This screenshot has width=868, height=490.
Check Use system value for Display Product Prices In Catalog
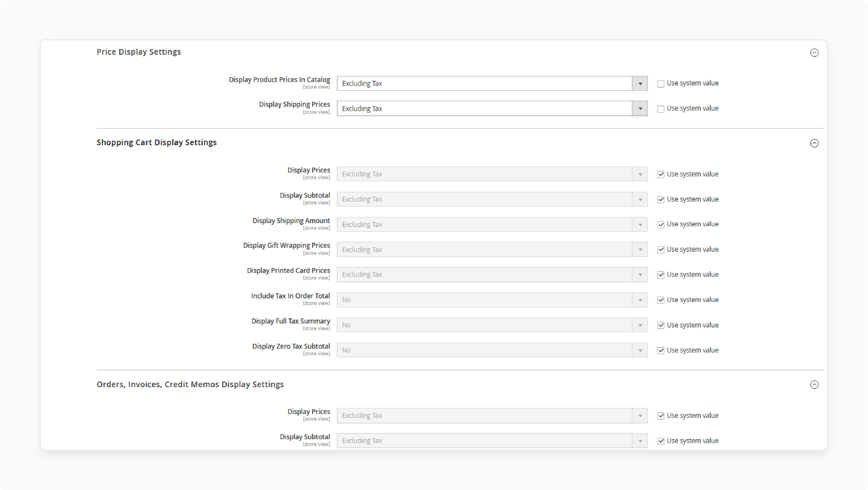(660, 83)
